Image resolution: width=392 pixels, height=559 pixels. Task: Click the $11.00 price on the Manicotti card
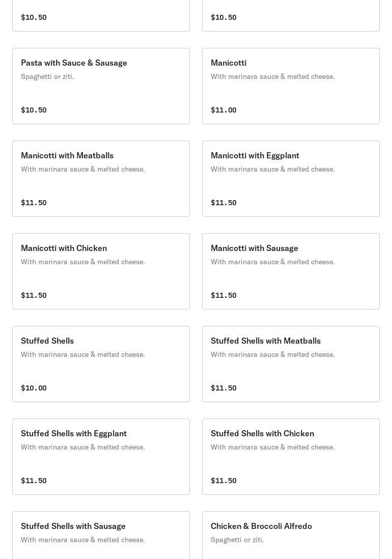(223, 110)
